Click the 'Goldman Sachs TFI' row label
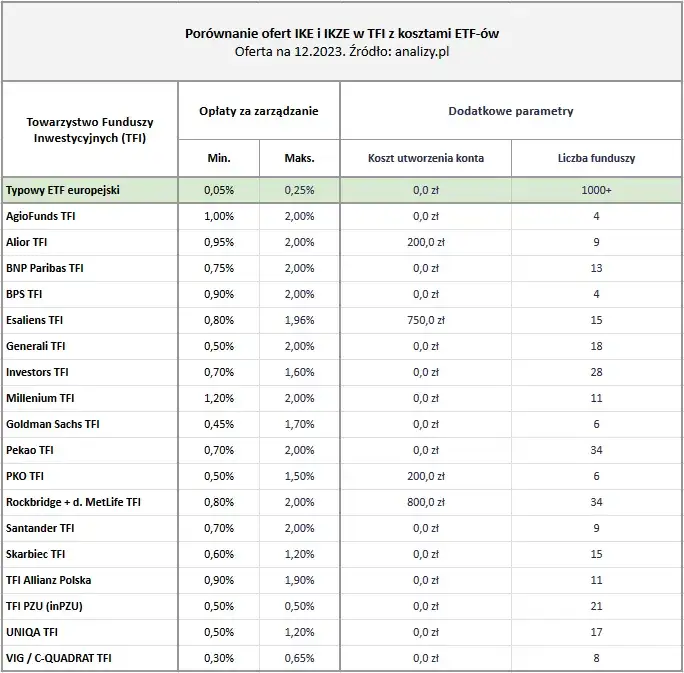Viewport: 684px width, 673px height. pyautogui.click(x=53, y=424)
